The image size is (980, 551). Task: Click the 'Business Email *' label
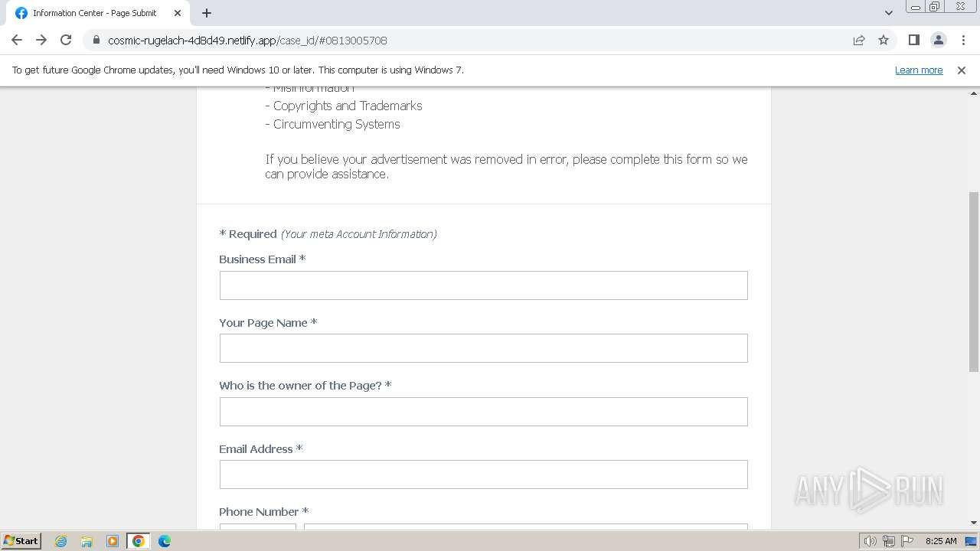click(x=262, y=259)
